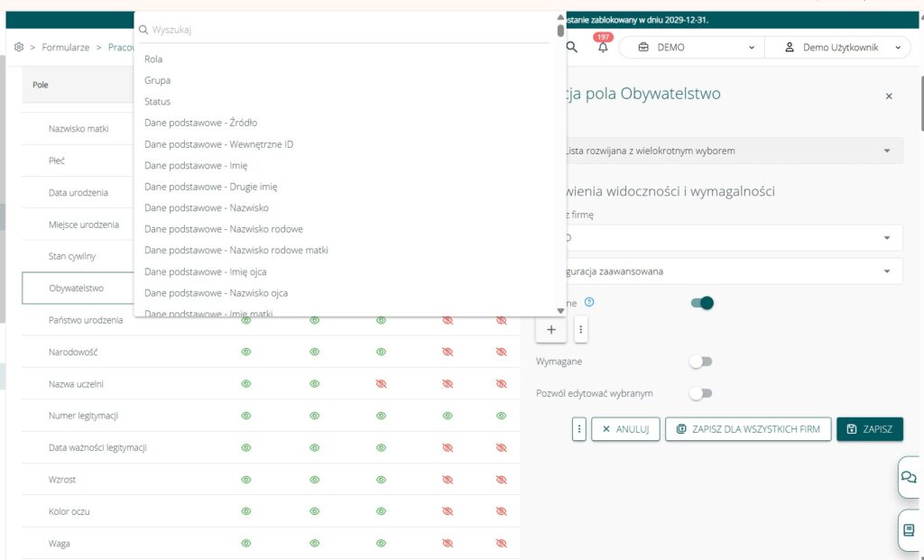924x560 pixels.
Task: Click the plus button to add condition
Action: point(551,330)
